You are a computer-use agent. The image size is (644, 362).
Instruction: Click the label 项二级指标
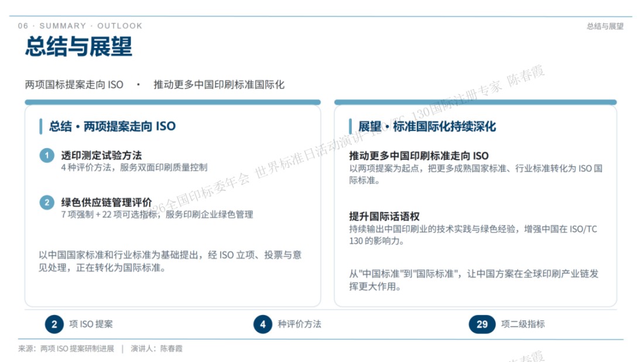coord(523,324)
